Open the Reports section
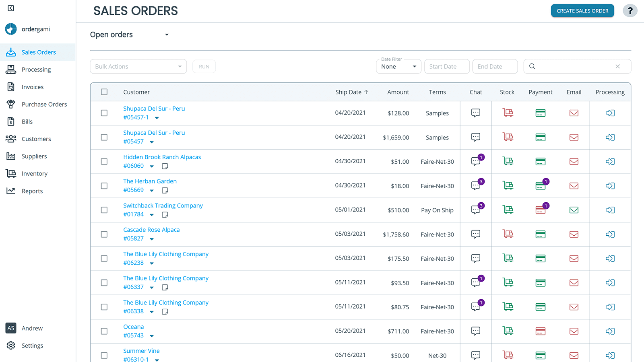The height and width of the screenshot is (362, 644). [x=32, y=191]
